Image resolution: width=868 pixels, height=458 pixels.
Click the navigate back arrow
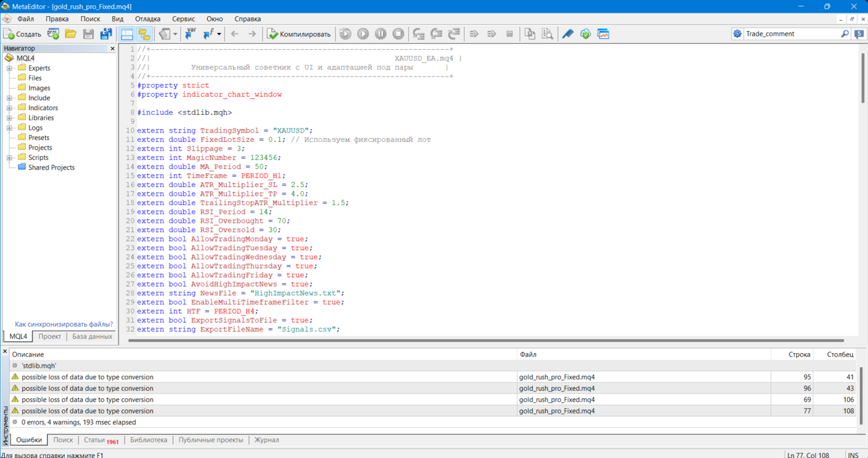point(235,34)
